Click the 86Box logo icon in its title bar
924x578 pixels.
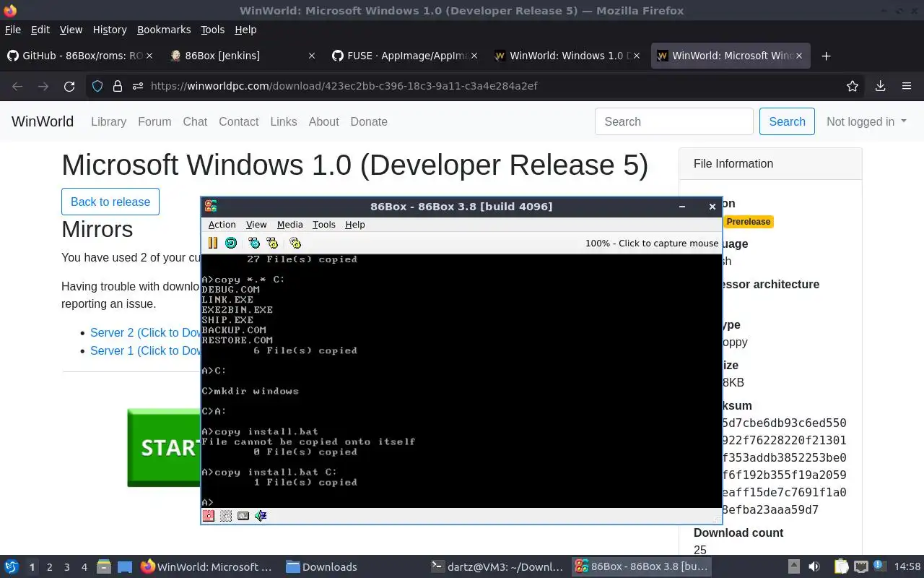pyautogui.click(x=210, y=207)
